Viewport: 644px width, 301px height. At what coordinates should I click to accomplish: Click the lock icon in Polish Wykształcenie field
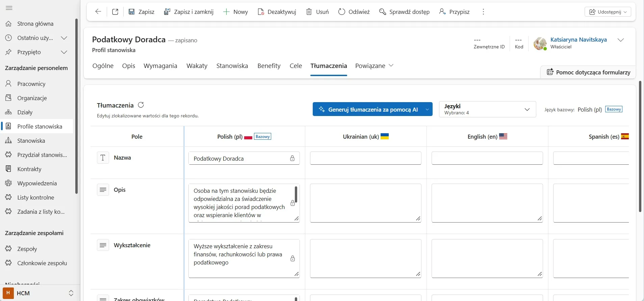tap(293, 258)
